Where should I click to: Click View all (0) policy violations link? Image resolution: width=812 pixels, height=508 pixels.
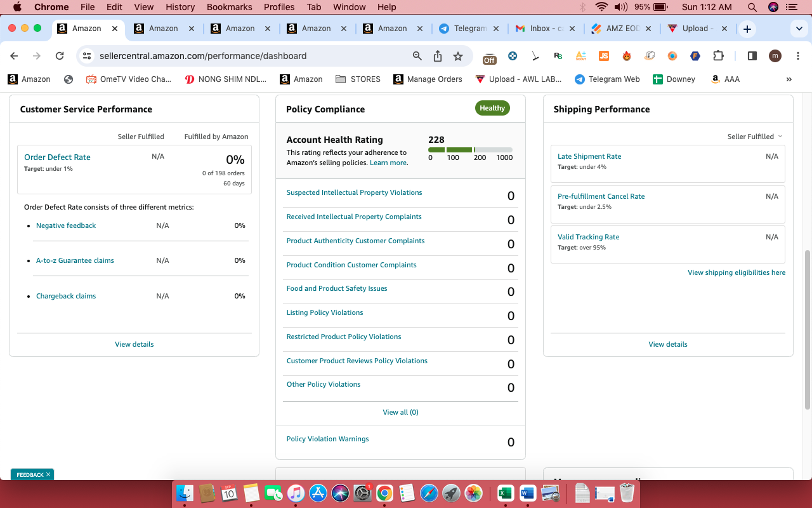[x=400, y=412]
